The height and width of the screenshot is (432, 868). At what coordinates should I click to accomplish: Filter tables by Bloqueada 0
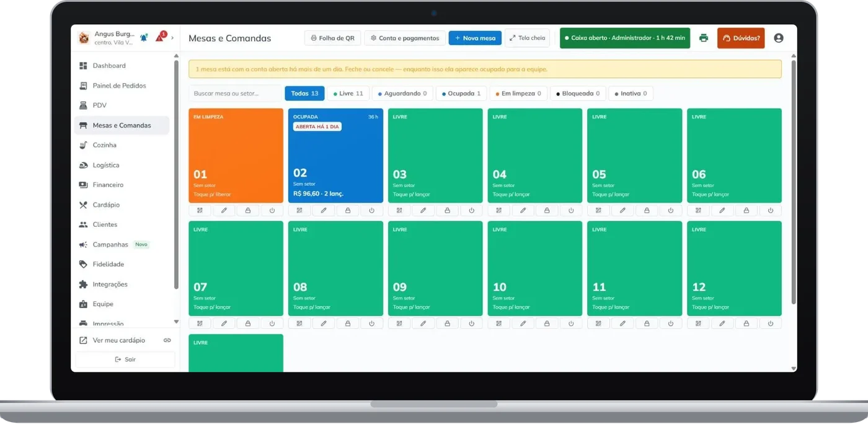pos(578,94)
